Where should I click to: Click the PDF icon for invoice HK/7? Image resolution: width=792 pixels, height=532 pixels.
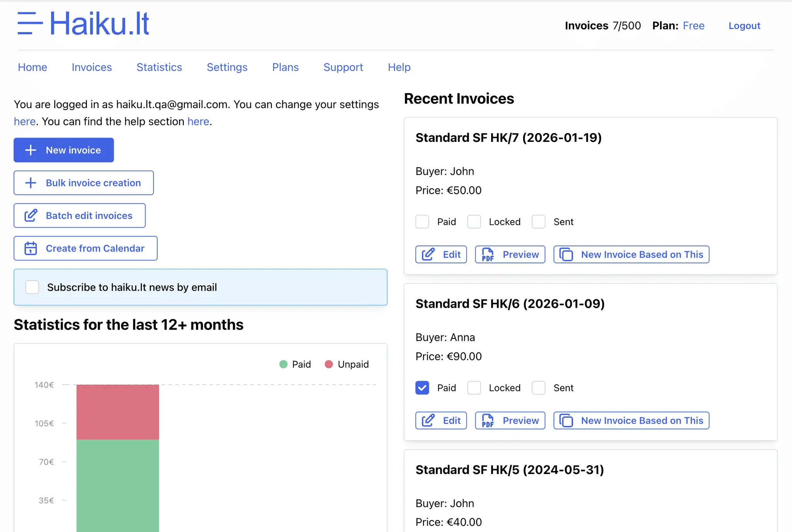tap(488, 254)
